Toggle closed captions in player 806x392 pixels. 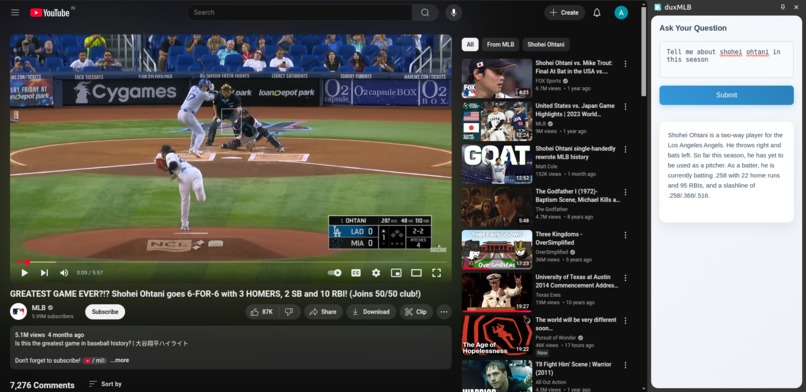tap(356, 273)
